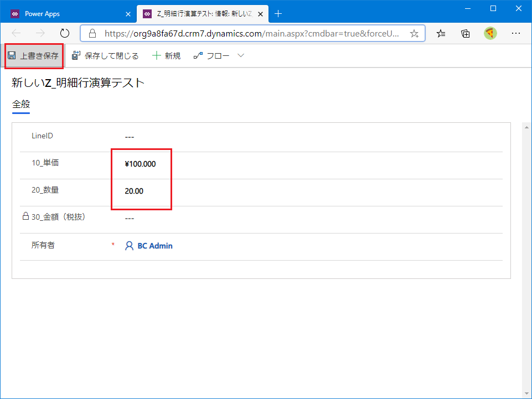
Task: Click the 新しいZ_明細行演算テスト form title
Action: pos(78,82)
